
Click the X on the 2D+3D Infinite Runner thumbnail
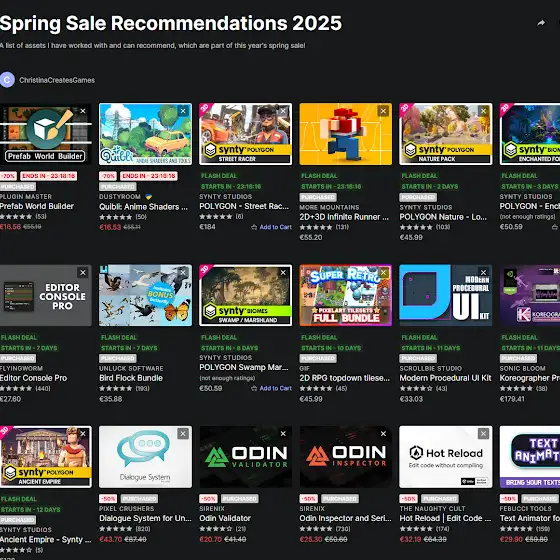click(x=383, y=111)
